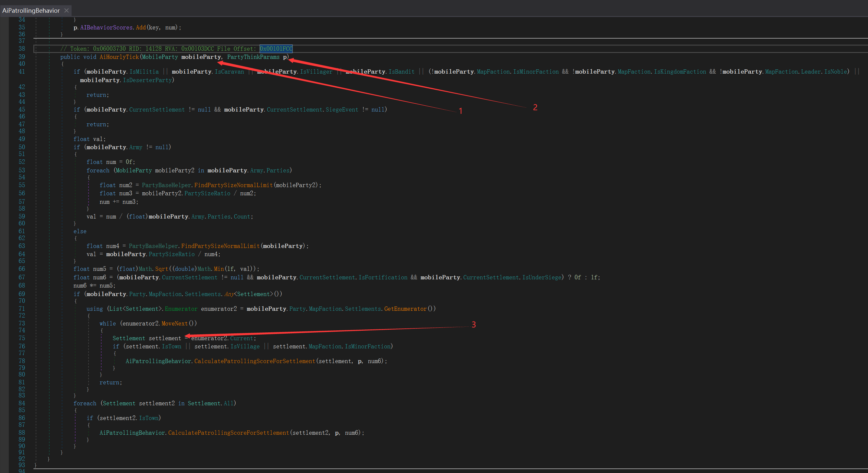Click IsKingdomFaction on line 41
The height and width of the screenshot is (473, 868).
click(x=680, y=72)
